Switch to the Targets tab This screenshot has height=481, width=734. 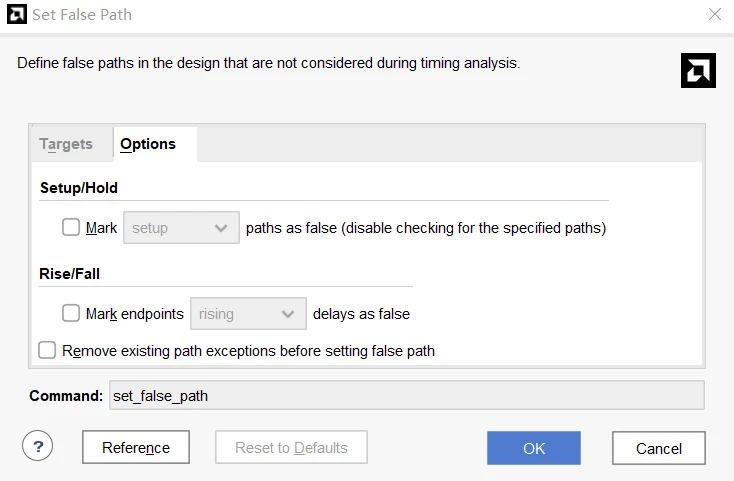(x=66, y=144)
